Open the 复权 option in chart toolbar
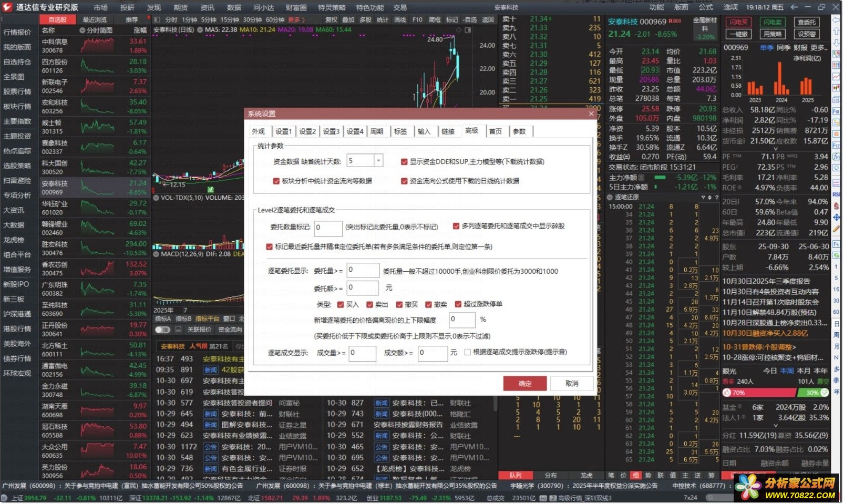 (332, 19)
